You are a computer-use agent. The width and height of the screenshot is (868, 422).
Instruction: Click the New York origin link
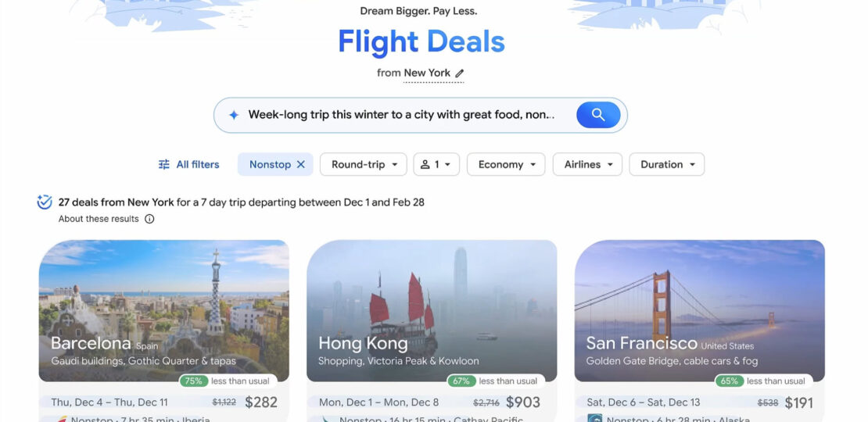click(x=427, y=73)
